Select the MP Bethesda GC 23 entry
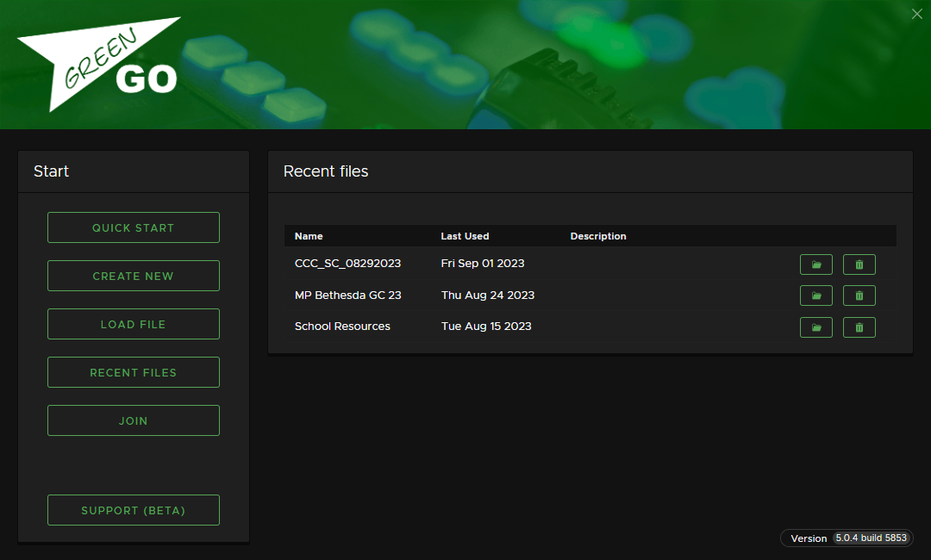The image size is (931, 560). pos(348,295)
